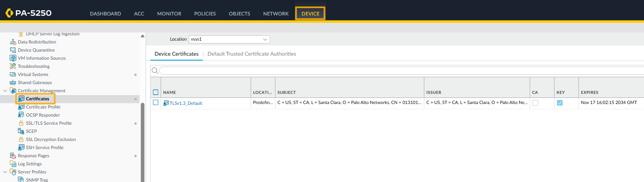Click the Certificate Profile icon

(21, 107)
